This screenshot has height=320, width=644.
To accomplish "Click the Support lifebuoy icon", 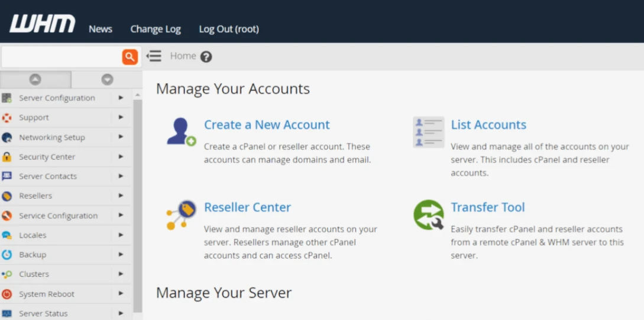I will (x=7, y=118).
